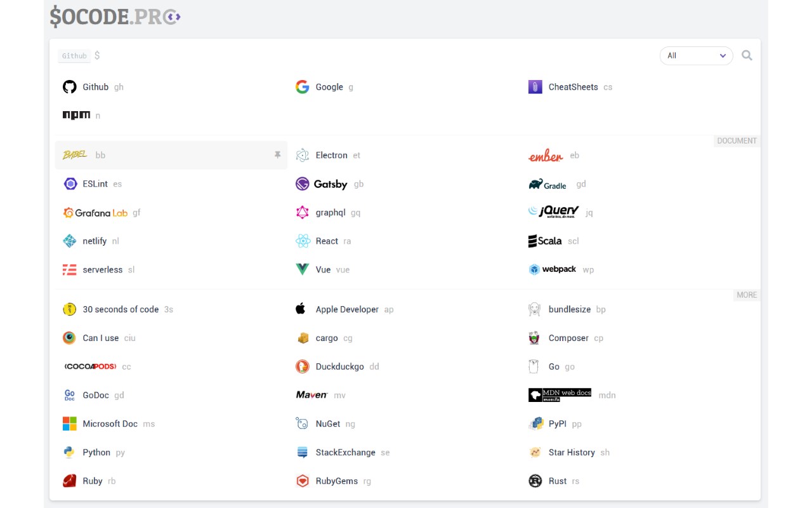Screen dimensions: 812x508
Task: Open the Grafana Lab logo
Action: click(x=95, y=213)
